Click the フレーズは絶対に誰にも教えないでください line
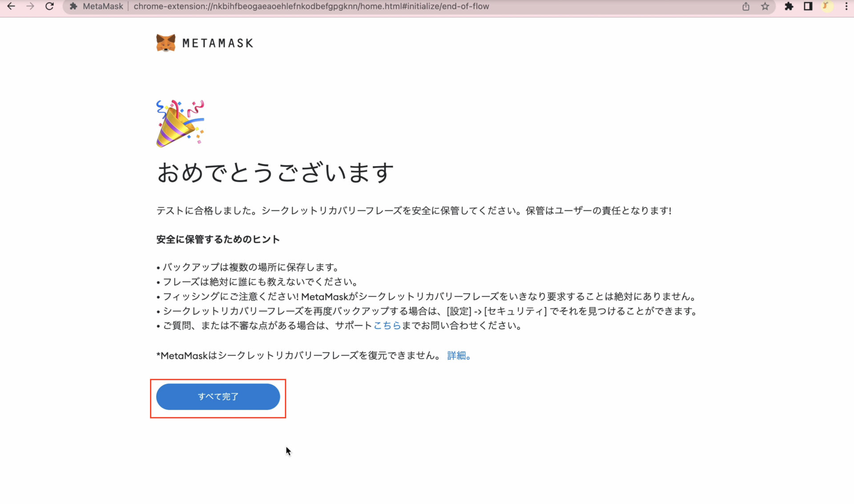The width and height of the screenshot is (854, 504). coord(258,282)
